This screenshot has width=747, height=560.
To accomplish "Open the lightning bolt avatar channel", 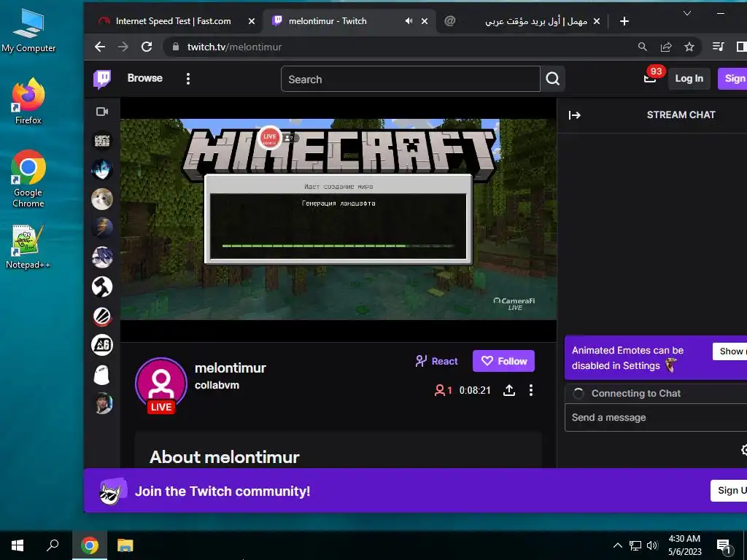I will (x=102, y=227).
